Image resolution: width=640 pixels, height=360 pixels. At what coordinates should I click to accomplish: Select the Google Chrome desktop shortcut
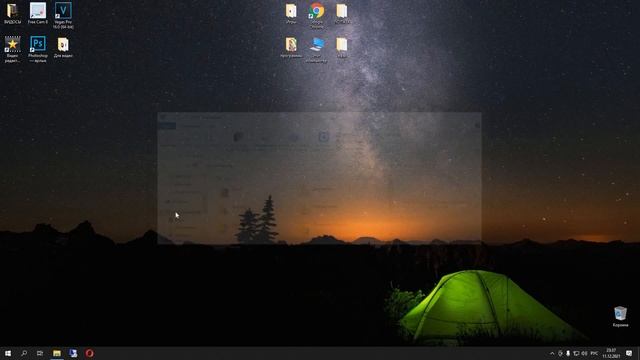[x=317, y=15]
